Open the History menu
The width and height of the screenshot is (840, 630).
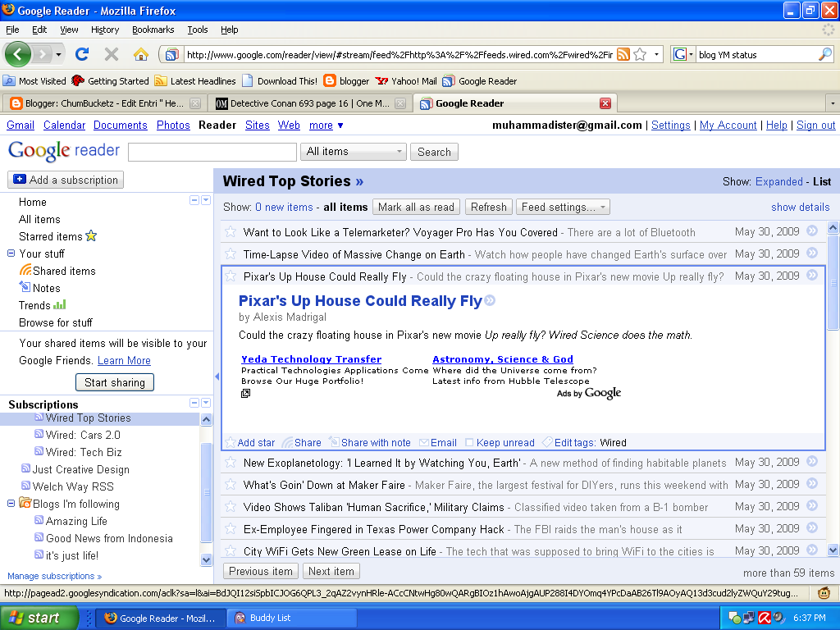pyautogui.click(x=105, y=30)
